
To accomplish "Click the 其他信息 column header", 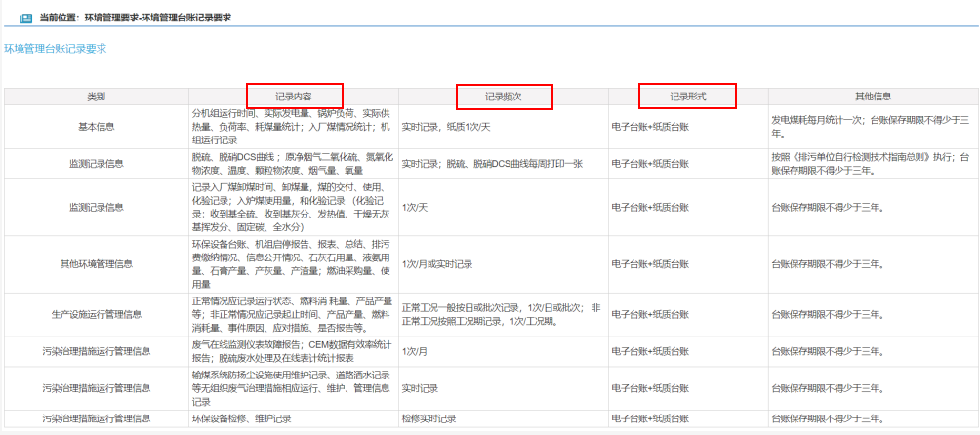I will 873,97.
